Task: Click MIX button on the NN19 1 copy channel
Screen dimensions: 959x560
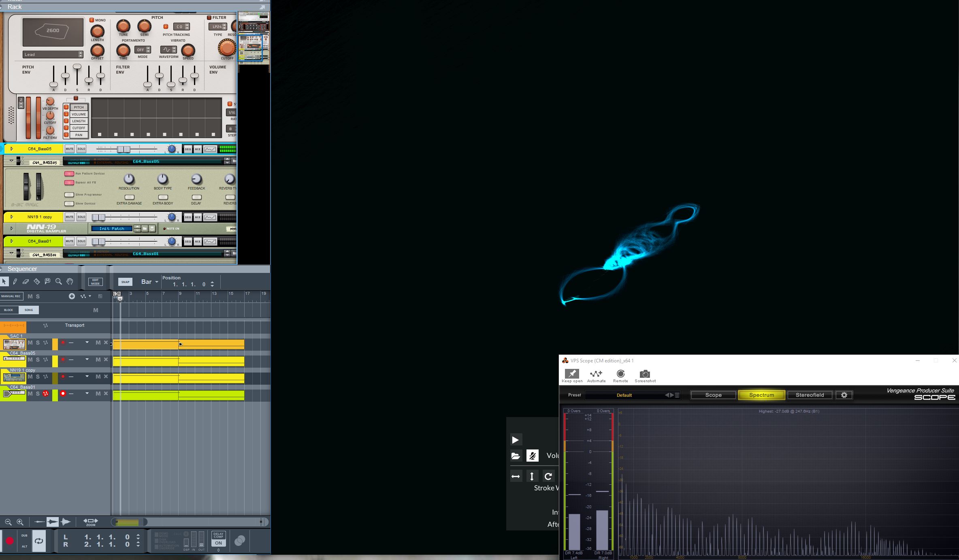Action: [x=198, y=217]
